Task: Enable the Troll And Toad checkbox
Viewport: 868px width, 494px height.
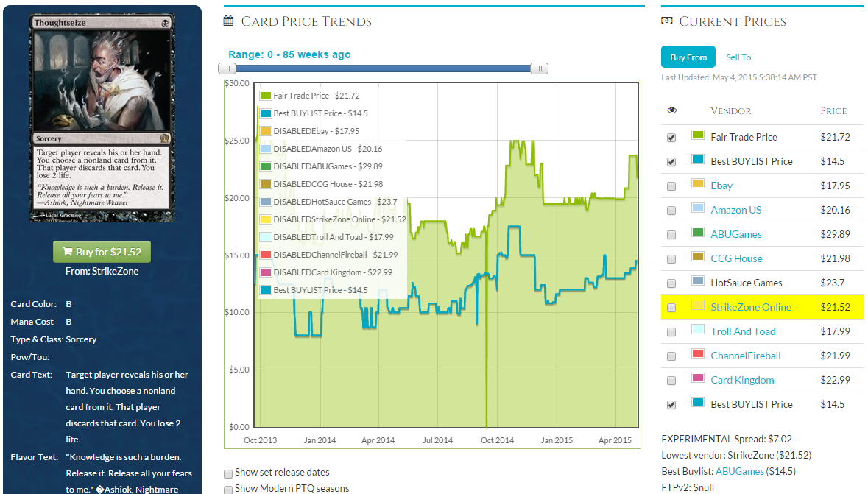Action: click(671, 332)
